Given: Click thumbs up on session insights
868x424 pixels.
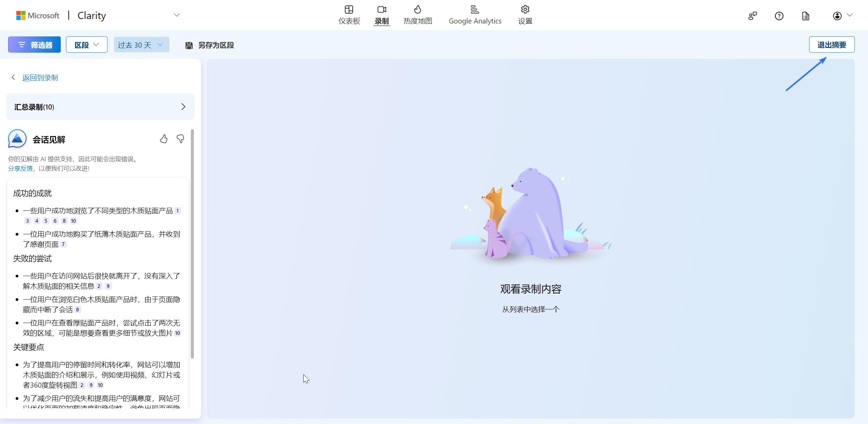Looking at the screenshot, I should coord(164,139).
